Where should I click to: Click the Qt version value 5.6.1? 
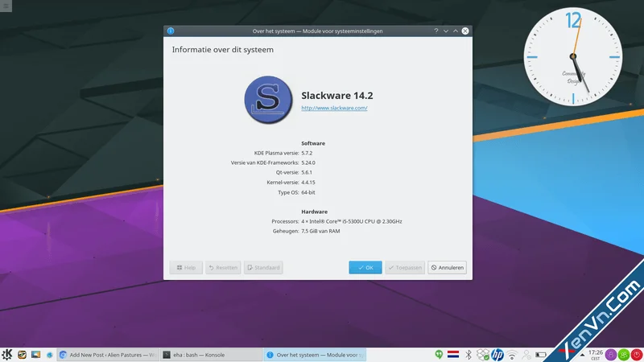(x=307, y=172)
